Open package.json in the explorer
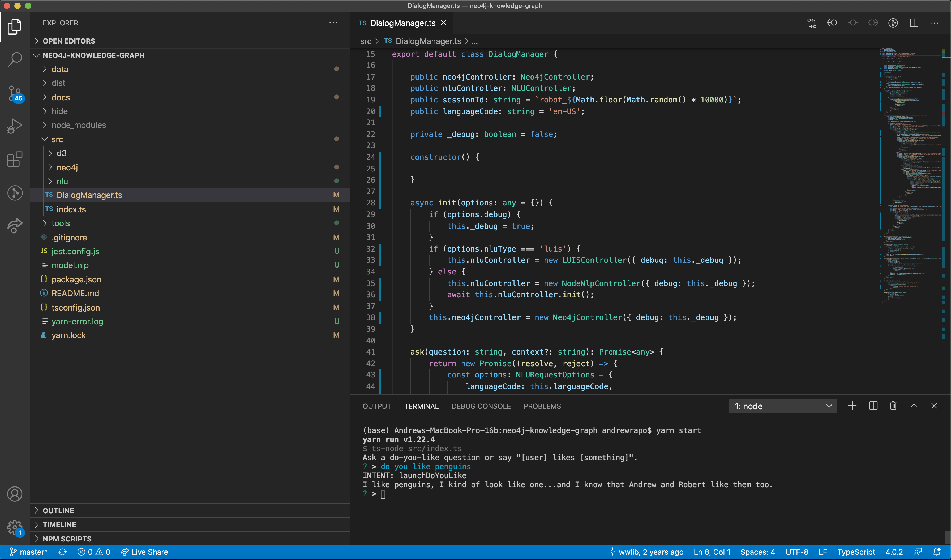Image resolution: width=951 pixels, height=560 pixels. tap(190, 279)
